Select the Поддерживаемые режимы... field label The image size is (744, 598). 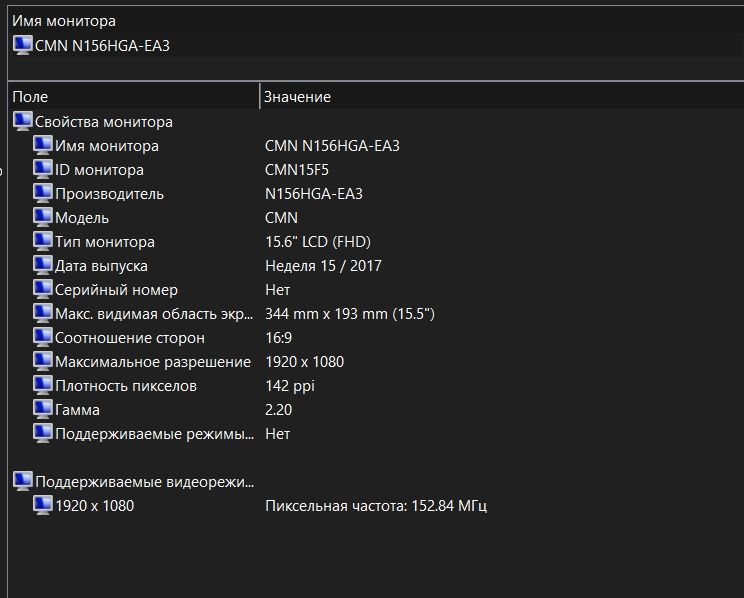[155, 434]
